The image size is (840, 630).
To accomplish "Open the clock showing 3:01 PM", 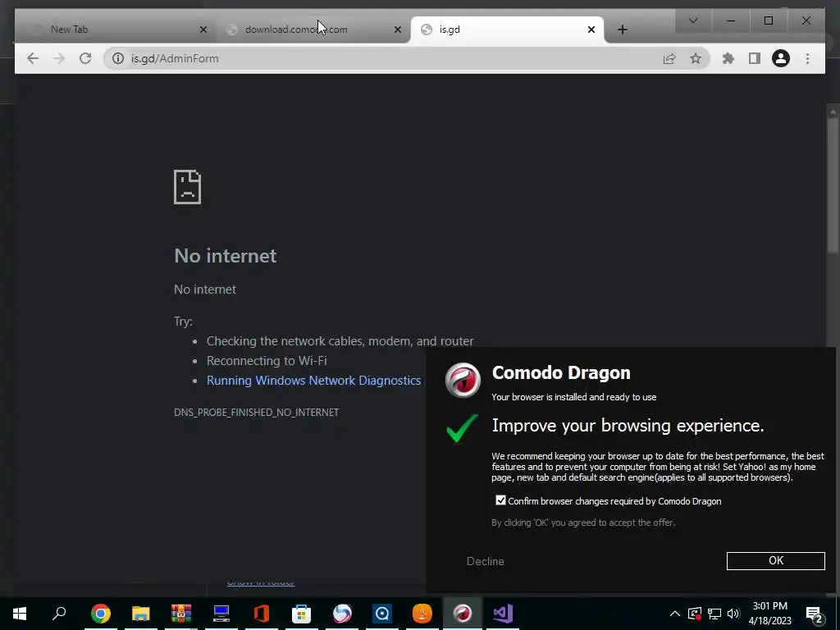I will pos(769,614).
